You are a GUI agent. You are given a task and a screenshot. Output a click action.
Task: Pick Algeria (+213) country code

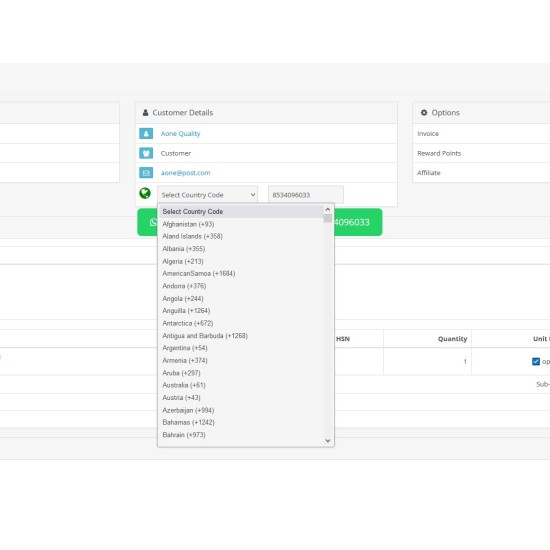coord(241,261)
